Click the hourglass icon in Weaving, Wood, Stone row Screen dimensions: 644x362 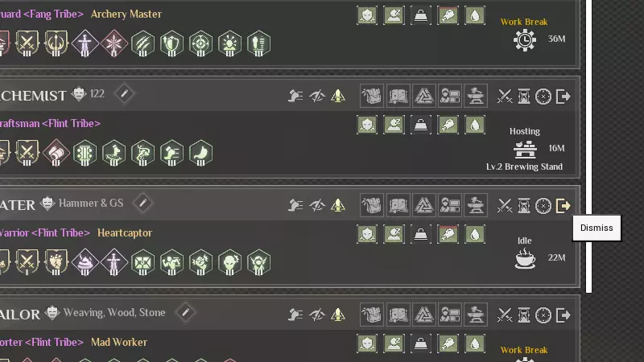(x=524, y=315)
